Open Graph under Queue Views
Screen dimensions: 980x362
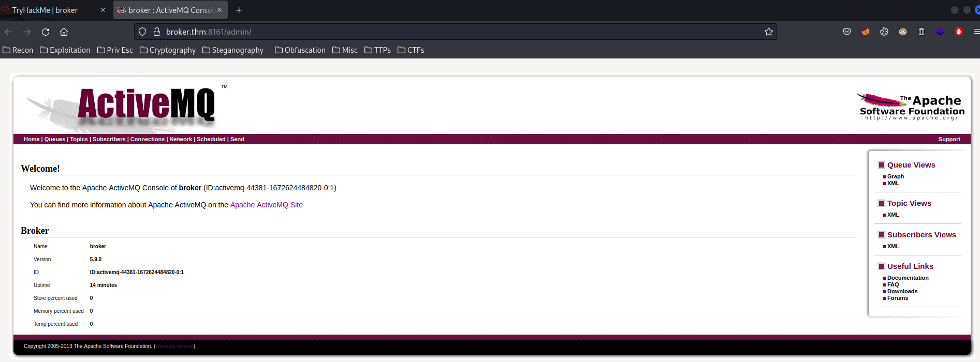point(896,176)
